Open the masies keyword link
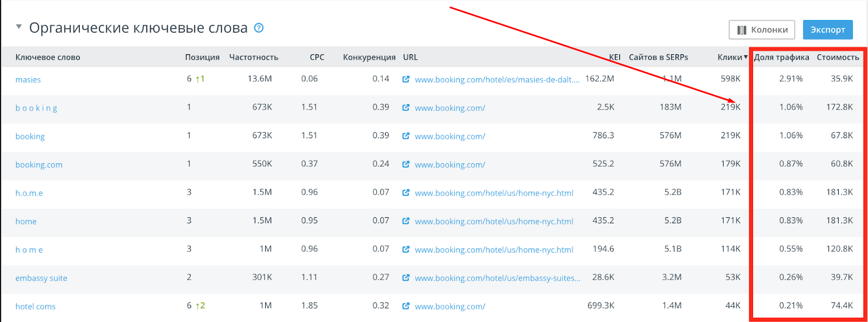The image size is (868, 322). point(28,80)
